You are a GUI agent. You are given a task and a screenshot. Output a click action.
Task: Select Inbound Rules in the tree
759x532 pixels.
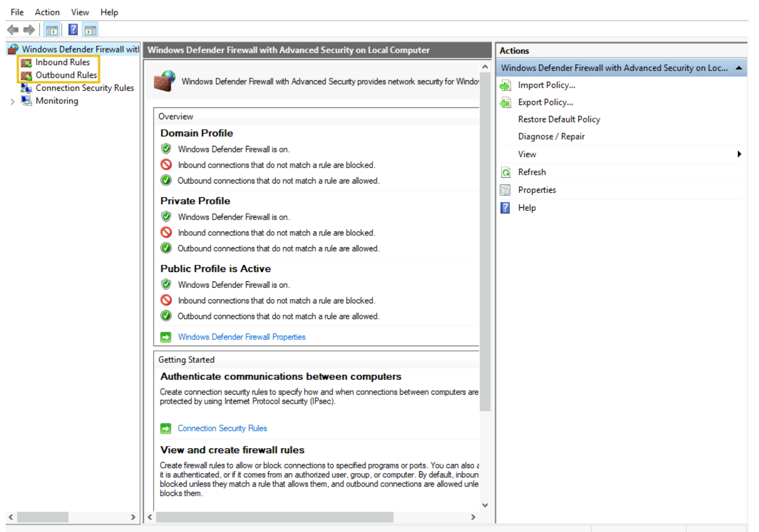(x=62, y=62)
